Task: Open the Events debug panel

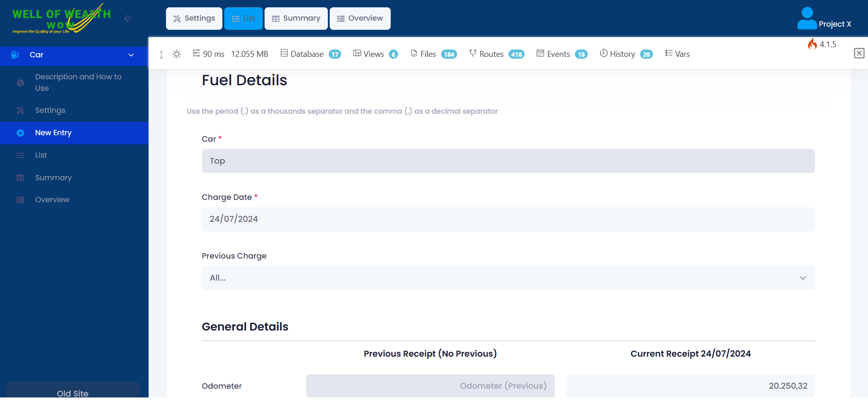Action: click(x=562, y=54)
